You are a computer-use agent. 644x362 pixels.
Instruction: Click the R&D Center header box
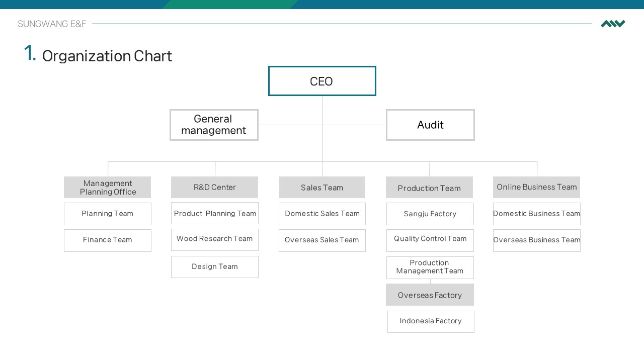tap(214, 187)
